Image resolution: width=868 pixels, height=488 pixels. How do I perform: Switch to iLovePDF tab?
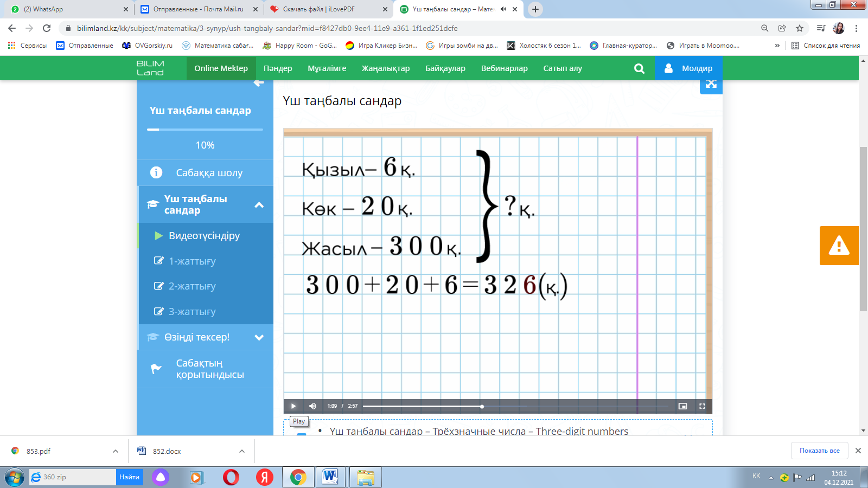[329, 9]
